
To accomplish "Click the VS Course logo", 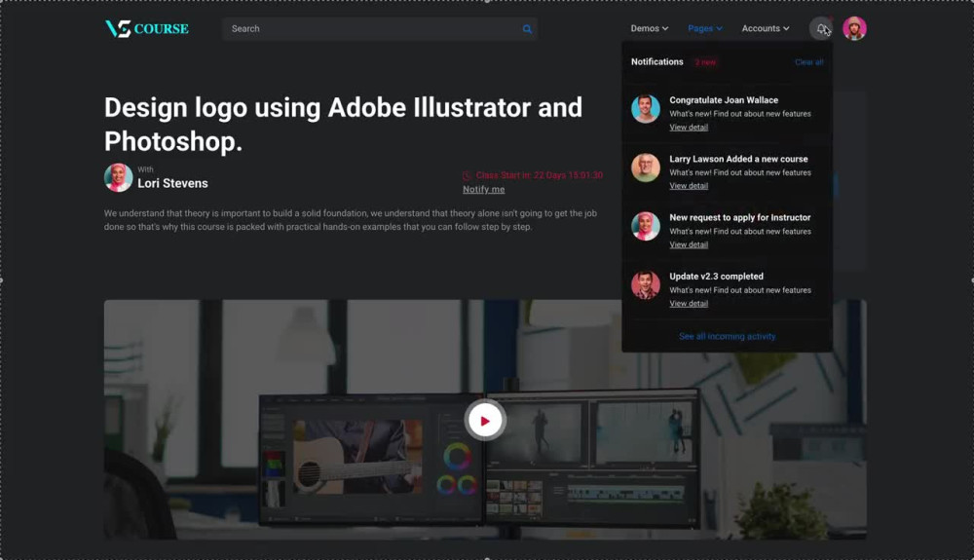I will (147, 28).
